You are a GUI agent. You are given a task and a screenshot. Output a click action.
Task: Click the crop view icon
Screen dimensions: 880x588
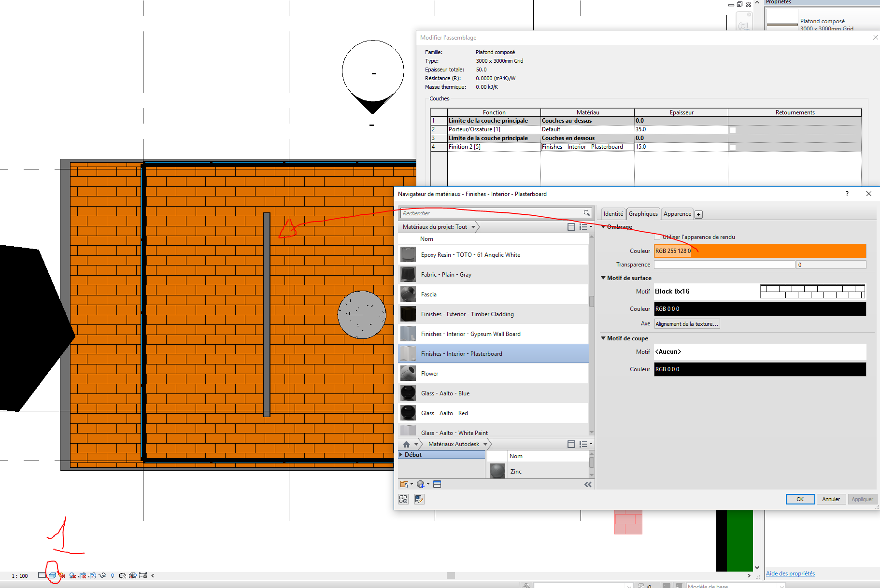(x=83, y=575)
